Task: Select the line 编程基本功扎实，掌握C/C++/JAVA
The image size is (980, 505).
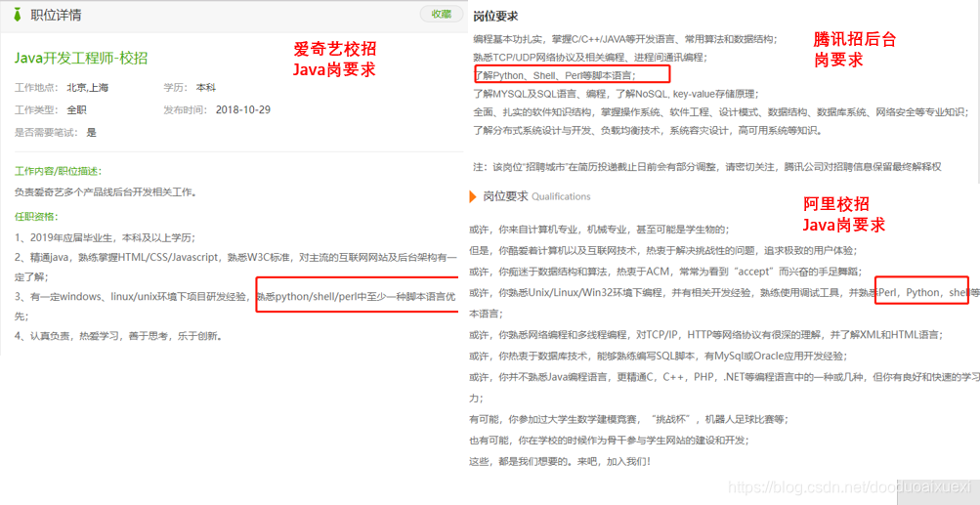Action: (x=625, y=39)
